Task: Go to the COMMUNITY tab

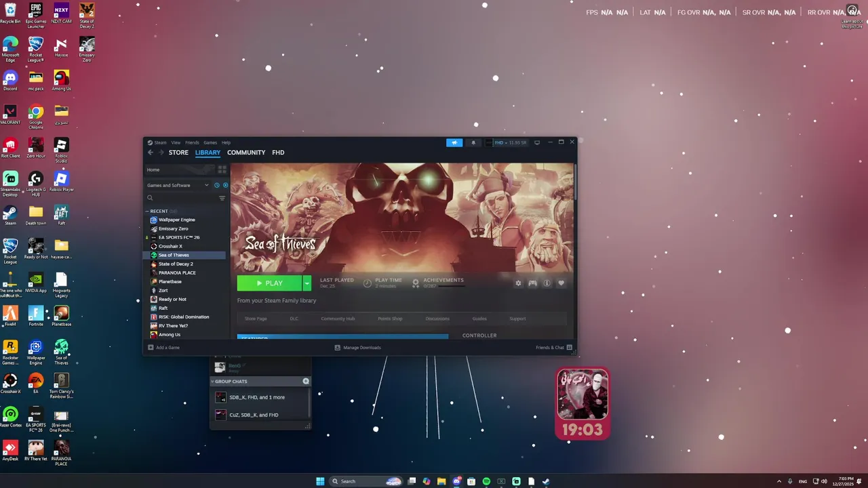Action: [246, 152]
